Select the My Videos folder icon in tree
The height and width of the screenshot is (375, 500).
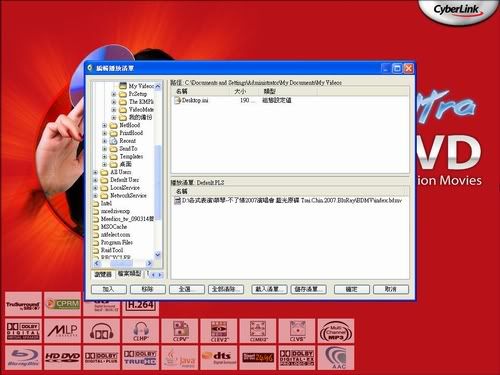[123, 86]
